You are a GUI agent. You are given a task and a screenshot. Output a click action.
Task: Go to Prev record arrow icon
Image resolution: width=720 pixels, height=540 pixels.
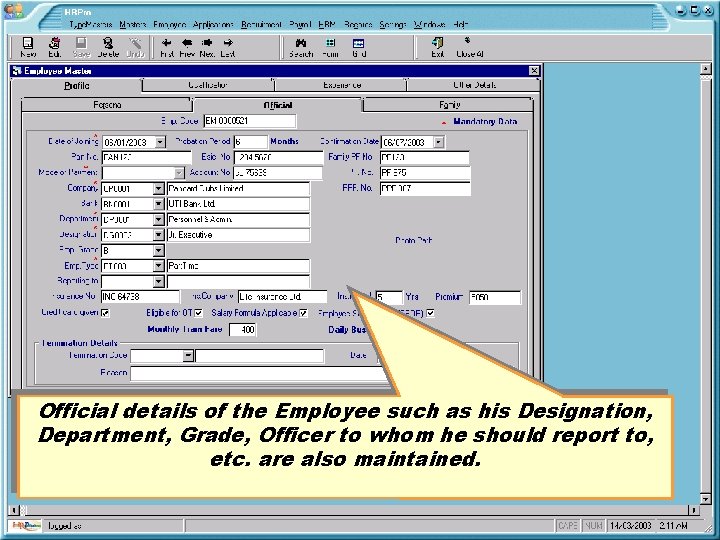click(187, 43)
